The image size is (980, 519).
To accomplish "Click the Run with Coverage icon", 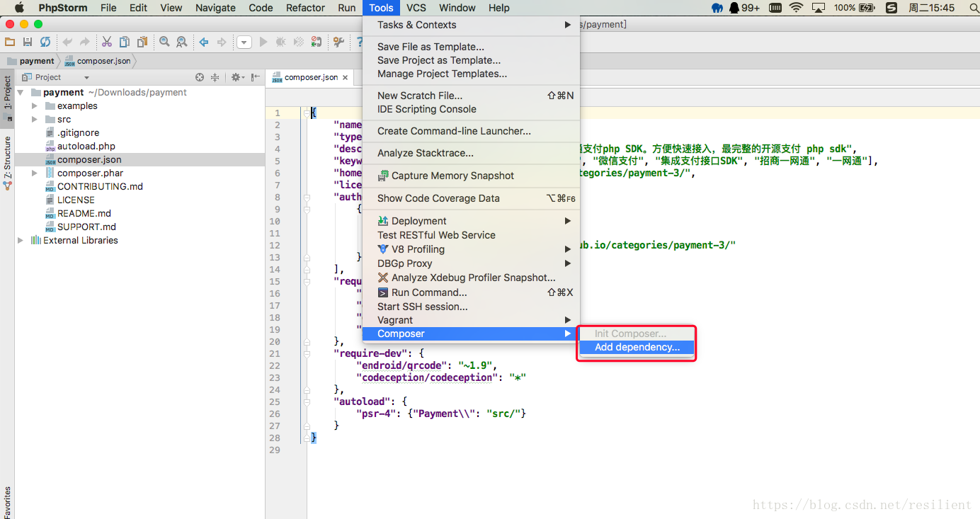I will [x=299, y=42].
